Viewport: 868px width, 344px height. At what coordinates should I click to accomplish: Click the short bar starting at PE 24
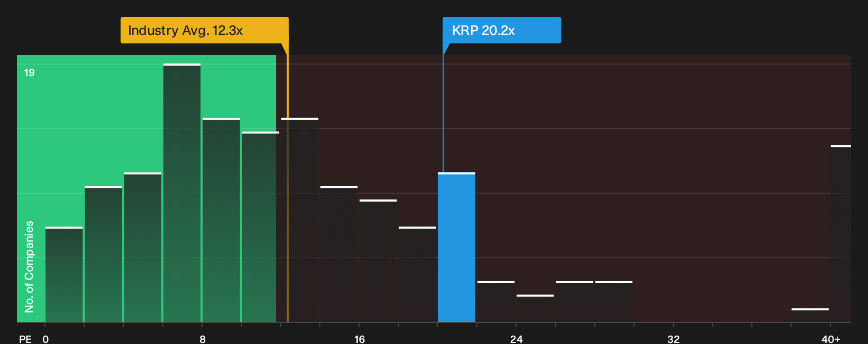click(x=535, y=308)
